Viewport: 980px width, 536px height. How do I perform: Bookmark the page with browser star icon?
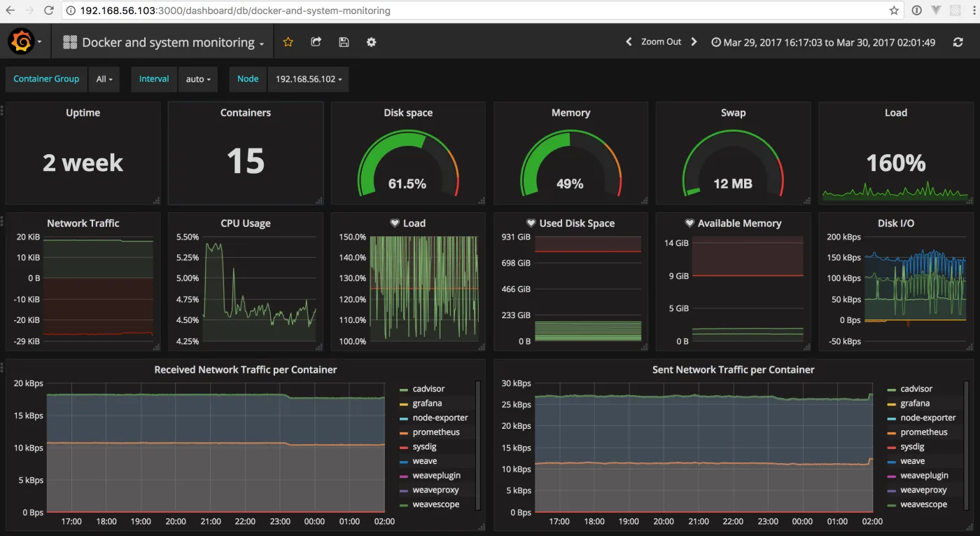point(894,11)
